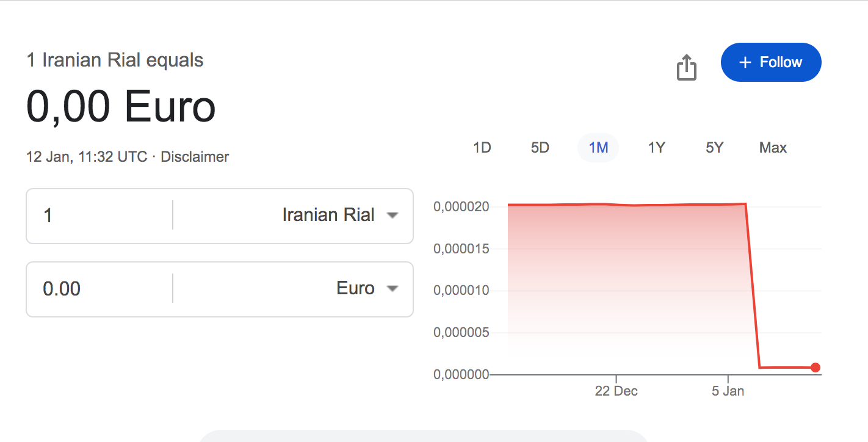Open the Disclaimer link
This screenshot has height=442, width=868.
click(x=195, y=157)
